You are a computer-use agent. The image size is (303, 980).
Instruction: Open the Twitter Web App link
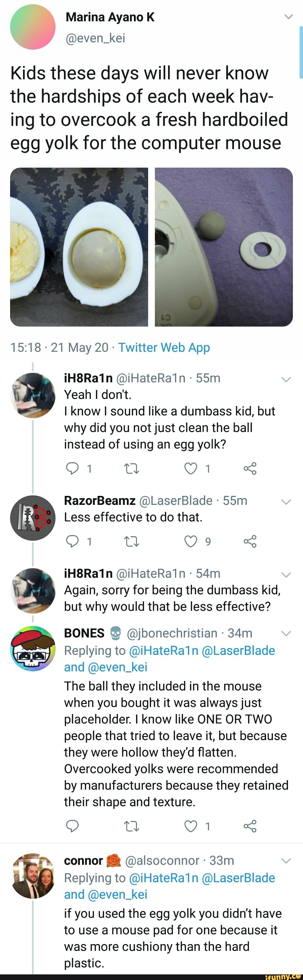point(164,347)
